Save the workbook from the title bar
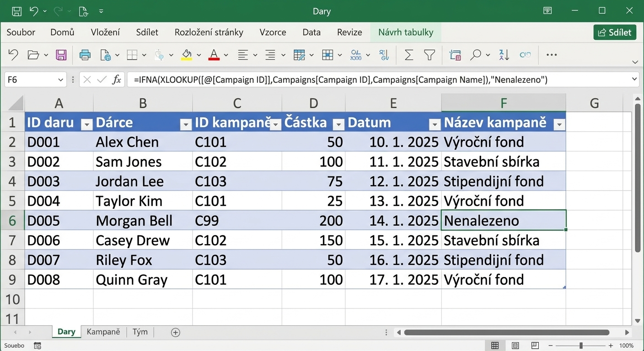This screenshot has width=644, height=351. 16,11
